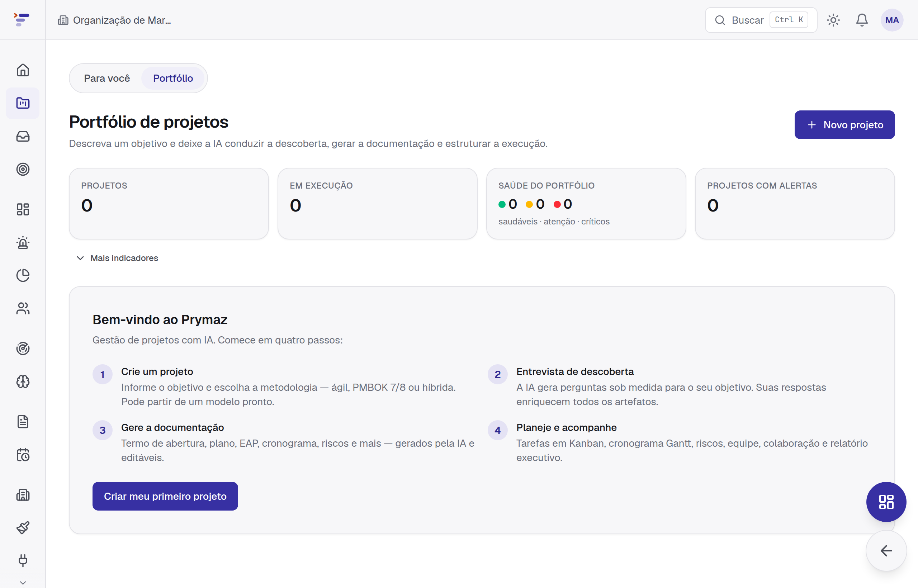Screen dimensions: 918x588
Task: Select the portfolio folder-chart sidebar icon
Action: click(23, 103)
